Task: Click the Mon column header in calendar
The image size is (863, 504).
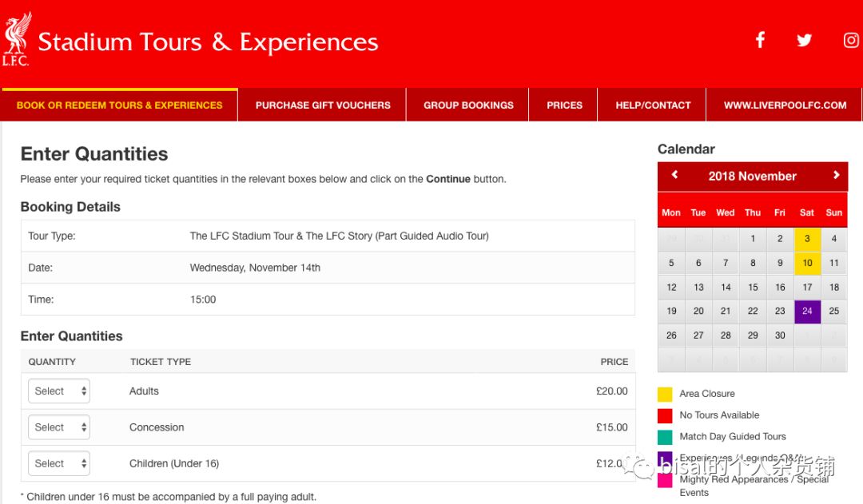Action: click(671, 212)
